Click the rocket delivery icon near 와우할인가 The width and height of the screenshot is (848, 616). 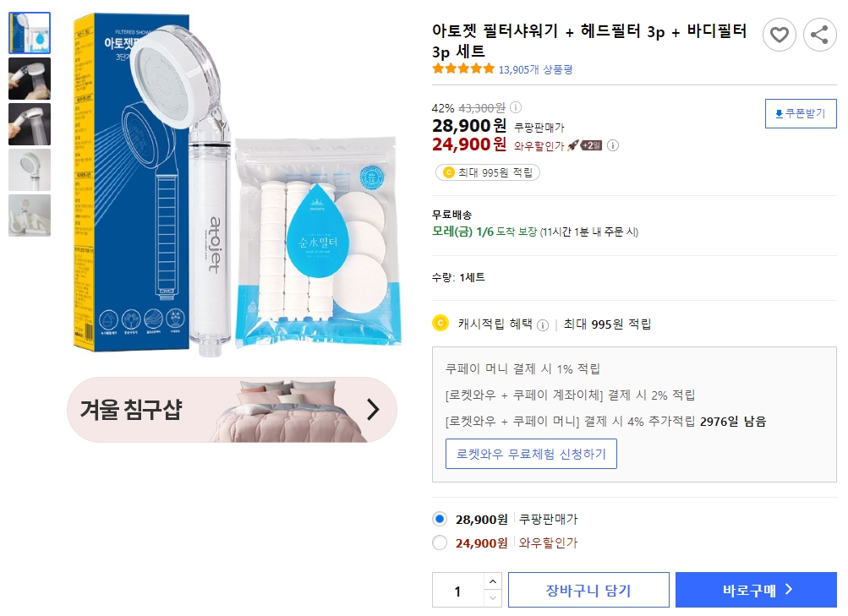pyautogui.click(x=573, y=145)
